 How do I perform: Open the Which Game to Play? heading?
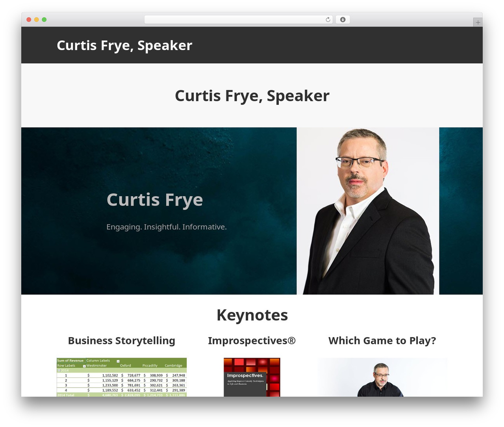[382, 341]
